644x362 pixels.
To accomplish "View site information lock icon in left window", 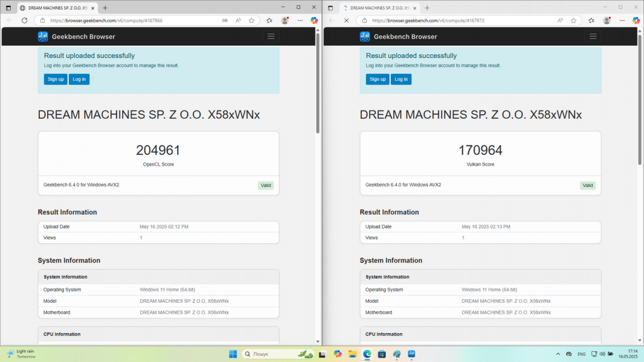I will pyautogui.click(x=42, y=21).
